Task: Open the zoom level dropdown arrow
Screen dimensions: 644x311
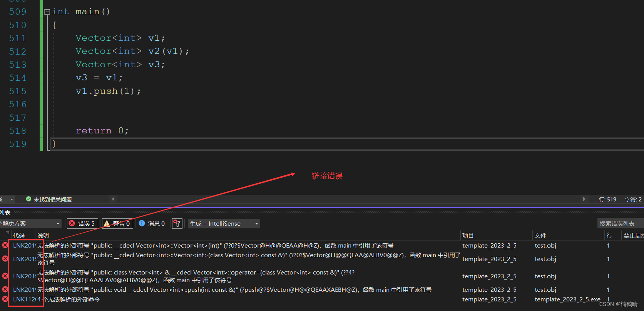Action: pos(12,199)
